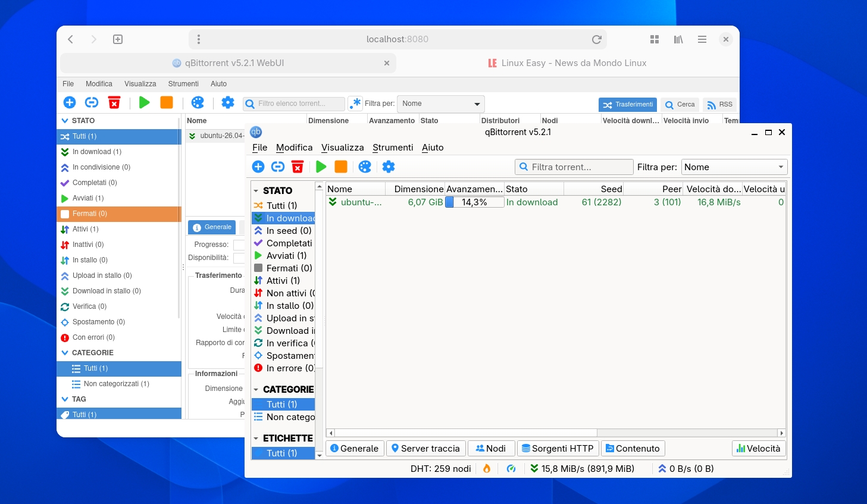867x504 pixels.
Task: Click qBittorrent app logo in title bar
Action: (x=256, y=132)
